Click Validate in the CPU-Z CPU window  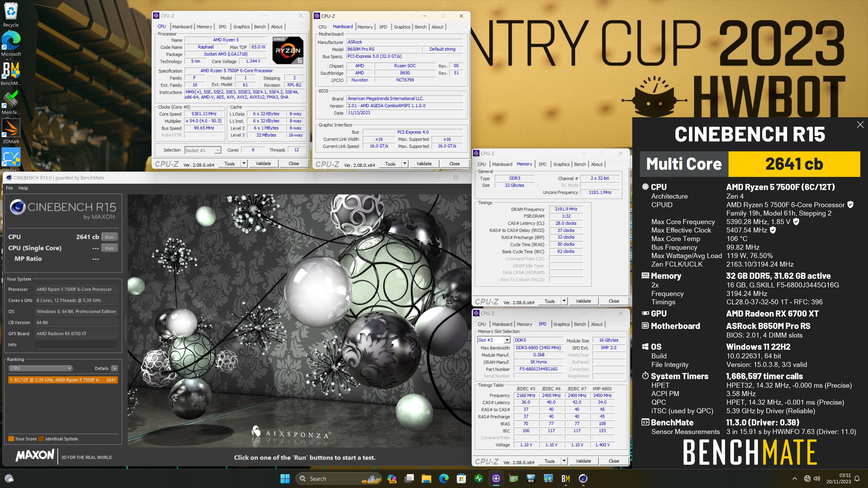263,163
